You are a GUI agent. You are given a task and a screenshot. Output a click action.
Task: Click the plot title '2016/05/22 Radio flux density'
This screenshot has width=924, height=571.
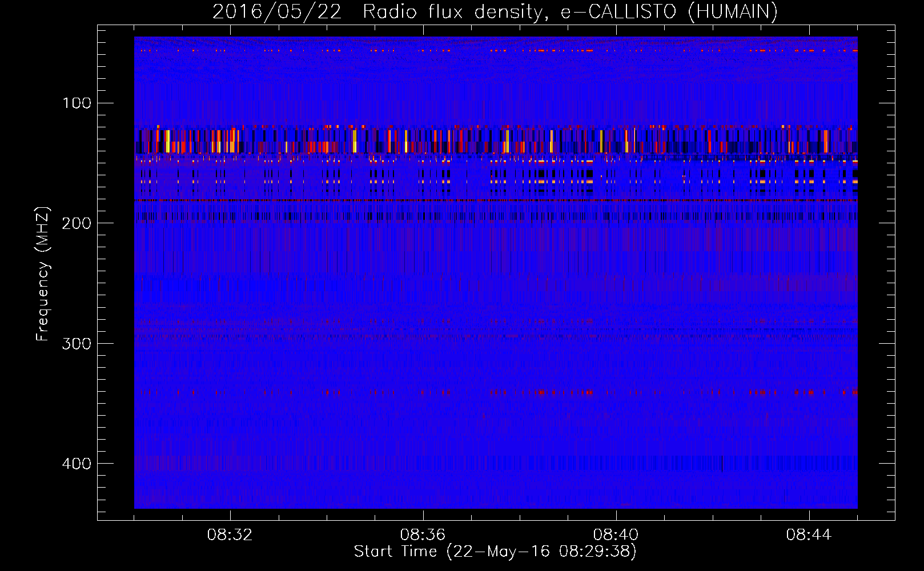pos(495,12)
